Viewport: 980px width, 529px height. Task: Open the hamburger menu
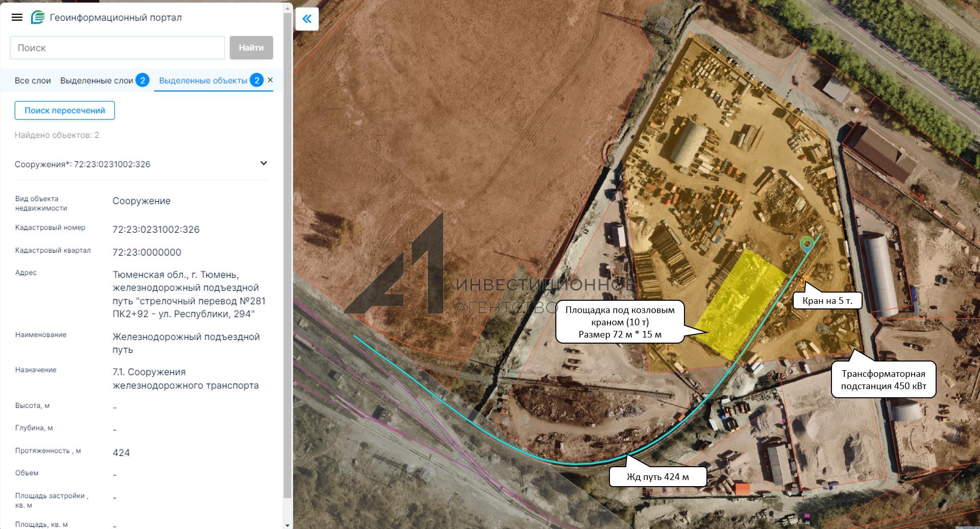(x=17, y=17)
